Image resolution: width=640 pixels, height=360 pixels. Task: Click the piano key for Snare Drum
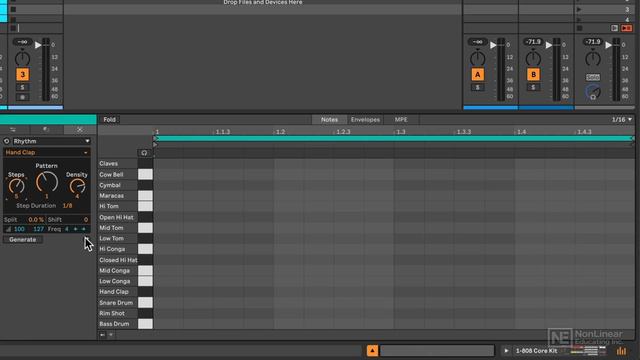click(145, 302)
